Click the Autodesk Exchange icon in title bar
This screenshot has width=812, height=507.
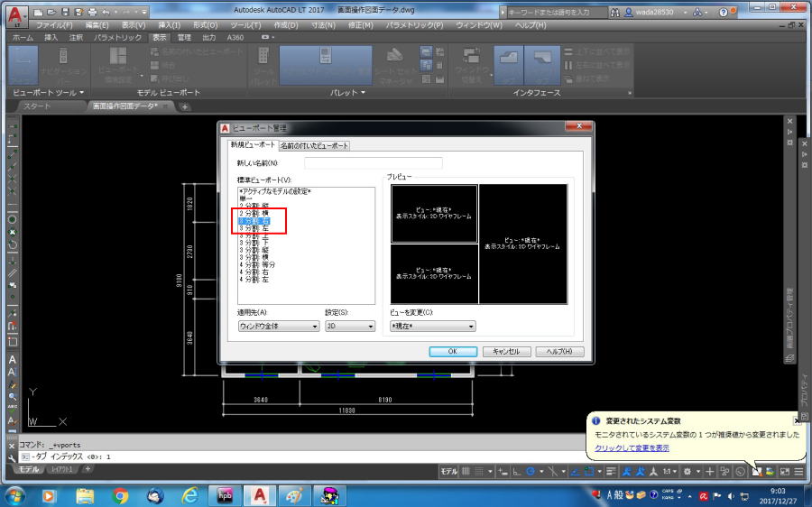[697, 12]
